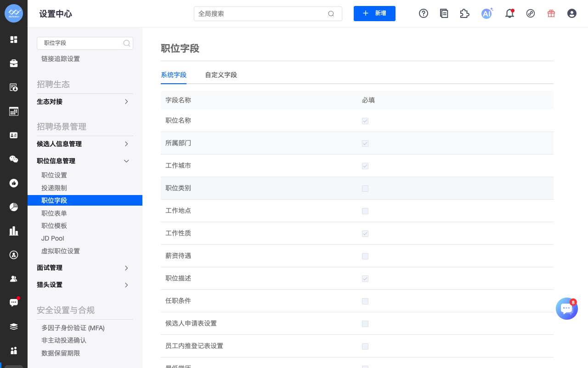Viewport: 588px width, 368px height.
Task: Open the help question mark icon
Action: (424, 13)
